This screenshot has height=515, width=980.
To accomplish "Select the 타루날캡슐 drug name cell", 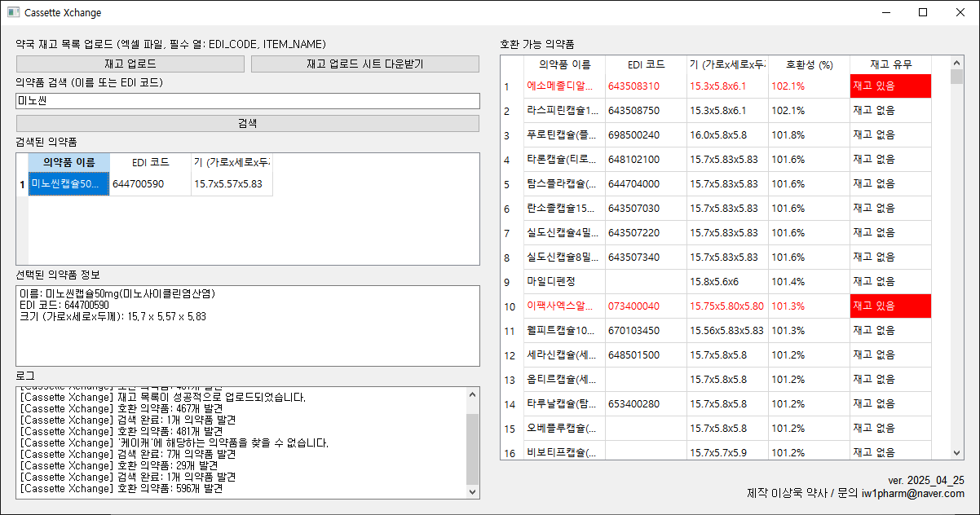I will click(x=564, y=404).
